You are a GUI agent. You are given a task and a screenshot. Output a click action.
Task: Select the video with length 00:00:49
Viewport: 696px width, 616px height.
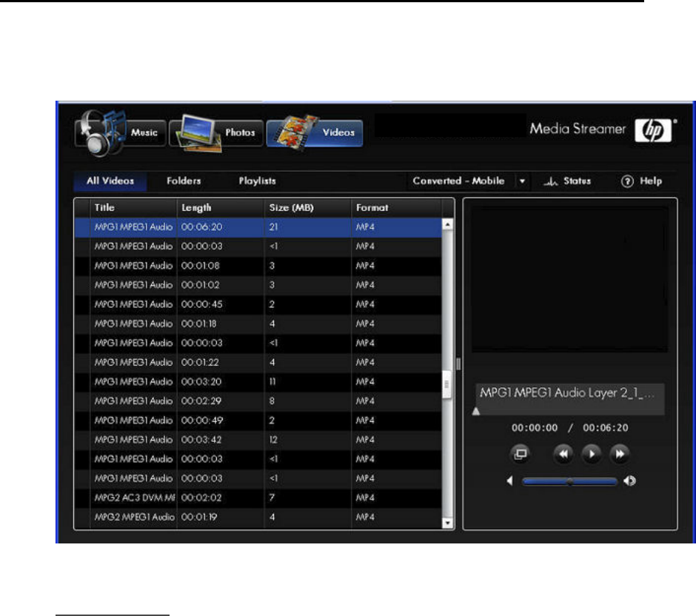[258, 421]
